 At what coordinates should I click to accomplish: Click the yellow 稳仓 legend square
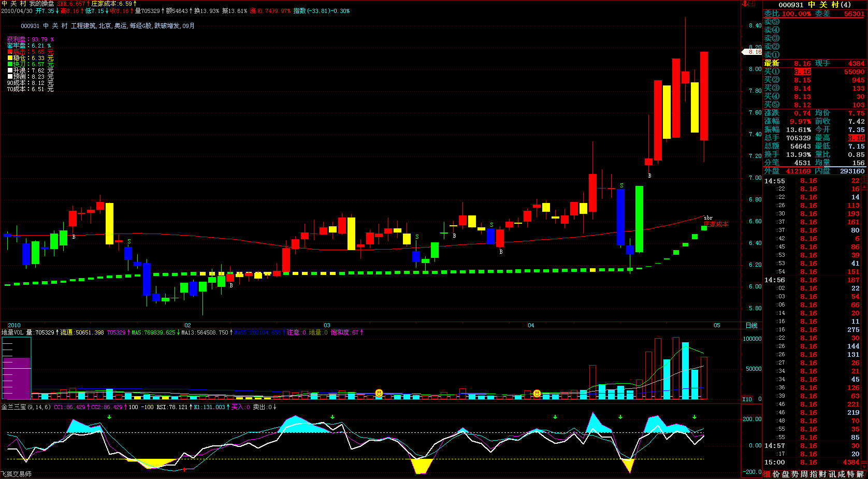pyautogui.click(x=10, y=58)
